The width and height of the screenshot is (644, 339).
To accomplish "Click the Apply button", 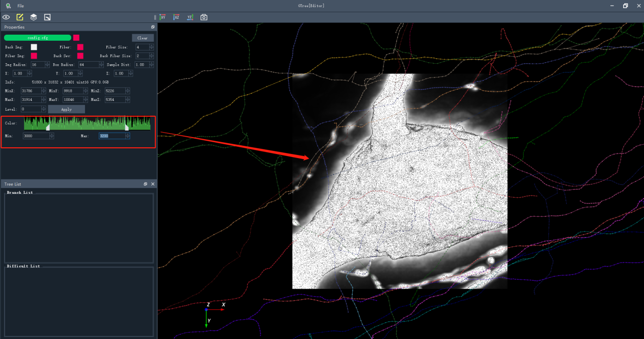I will pos(66,109).
